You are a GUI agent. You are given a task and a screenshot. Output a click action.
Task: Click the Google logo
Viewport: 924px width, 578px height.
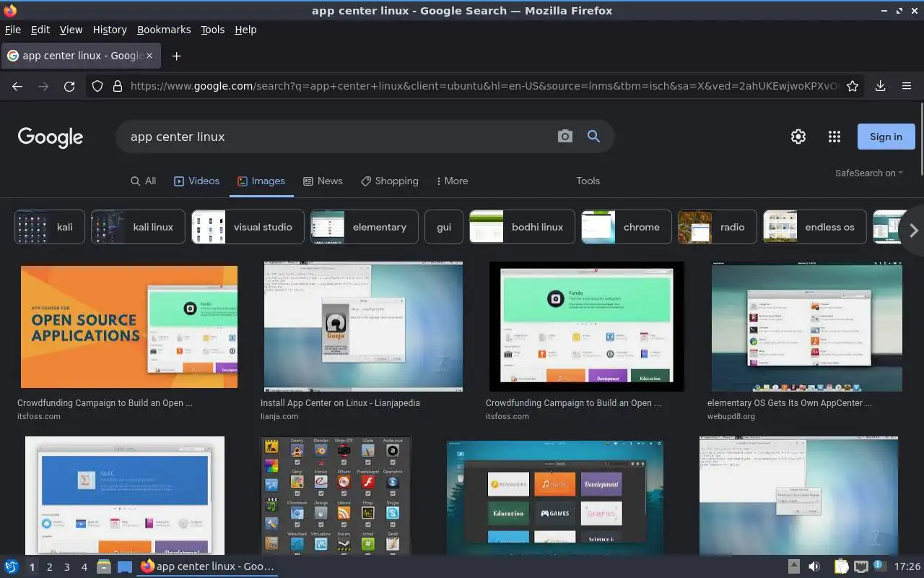pos(51,137)
